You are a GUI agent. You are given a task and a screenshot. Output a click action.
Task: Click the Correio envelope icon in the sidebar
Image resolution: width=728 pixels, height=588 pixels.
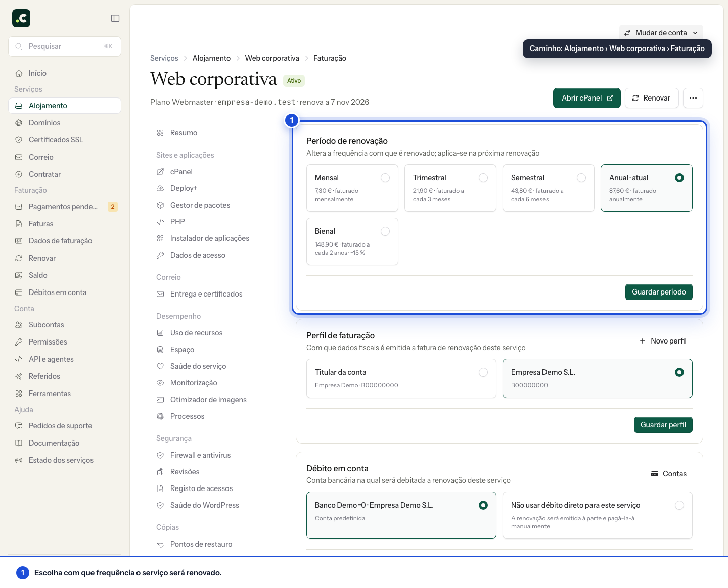click(x=19, y=157)
